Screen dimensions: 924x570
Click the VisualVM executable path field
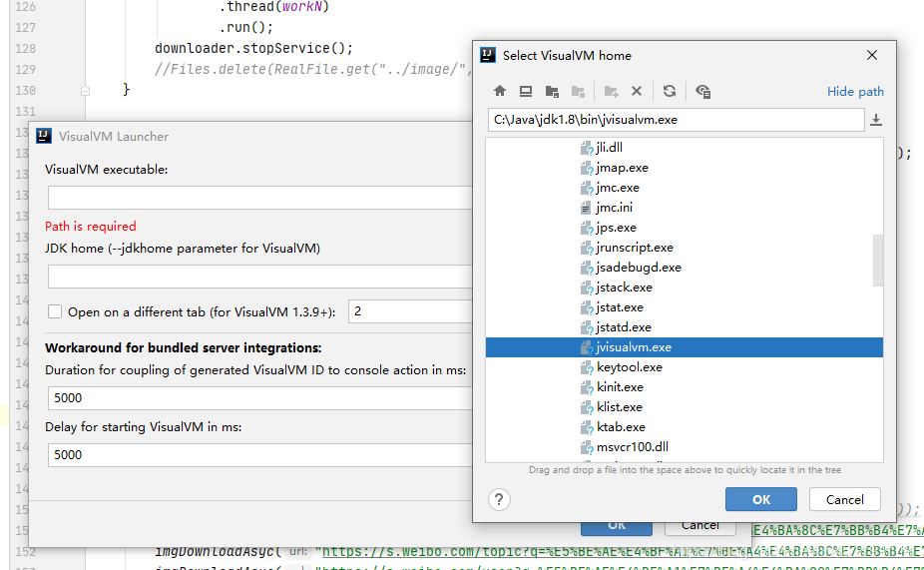259,198
